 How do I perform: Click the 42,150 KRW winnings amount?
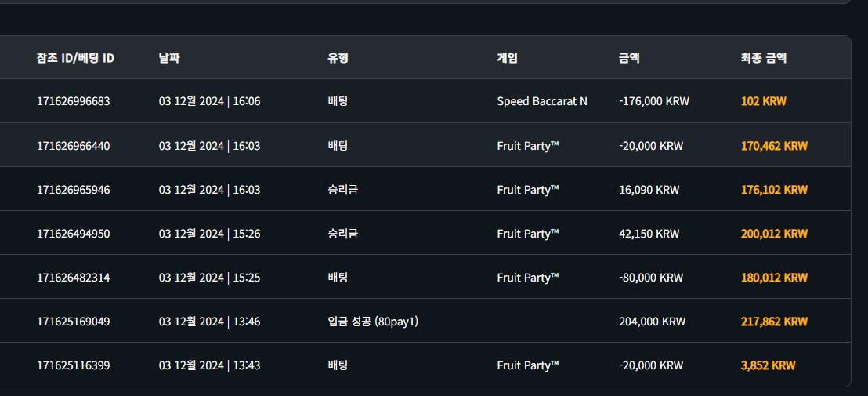[x=649, y=234]
